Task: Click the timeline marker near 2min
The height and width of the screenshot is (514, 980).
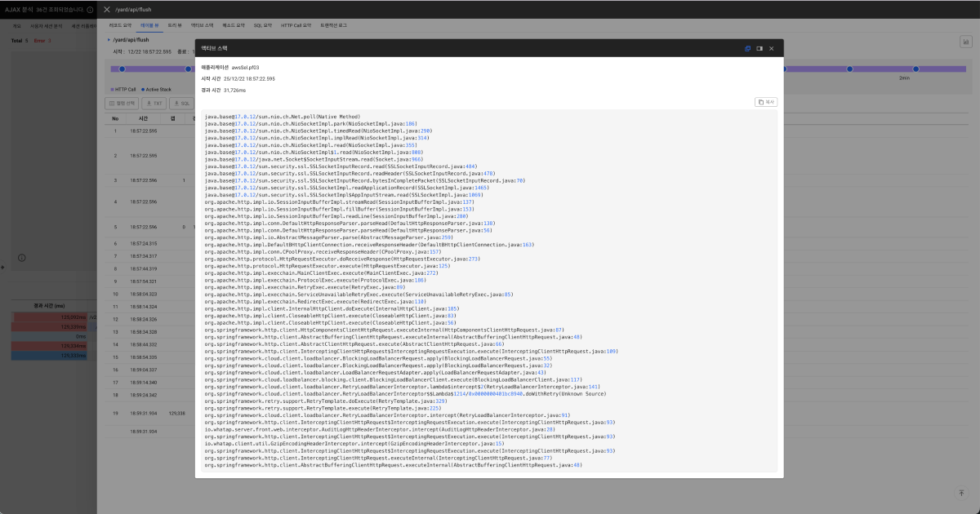Action: (x=915, y=69)
